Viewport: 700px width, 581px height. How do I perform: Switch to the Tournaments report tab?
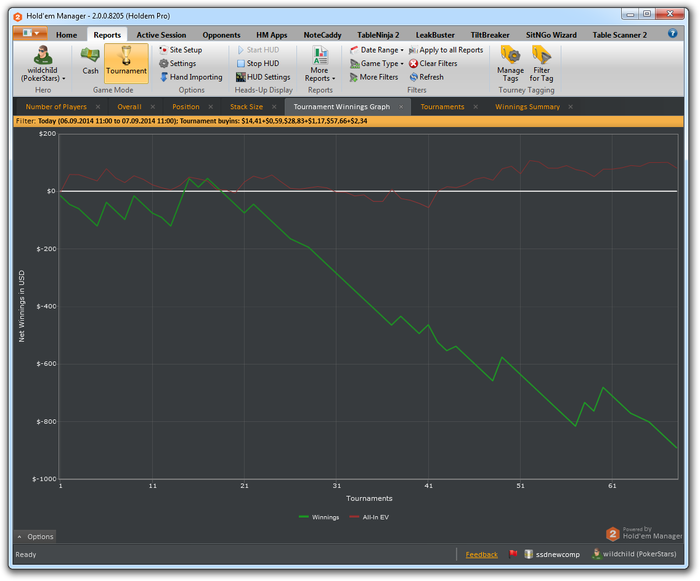click(442, 107)
